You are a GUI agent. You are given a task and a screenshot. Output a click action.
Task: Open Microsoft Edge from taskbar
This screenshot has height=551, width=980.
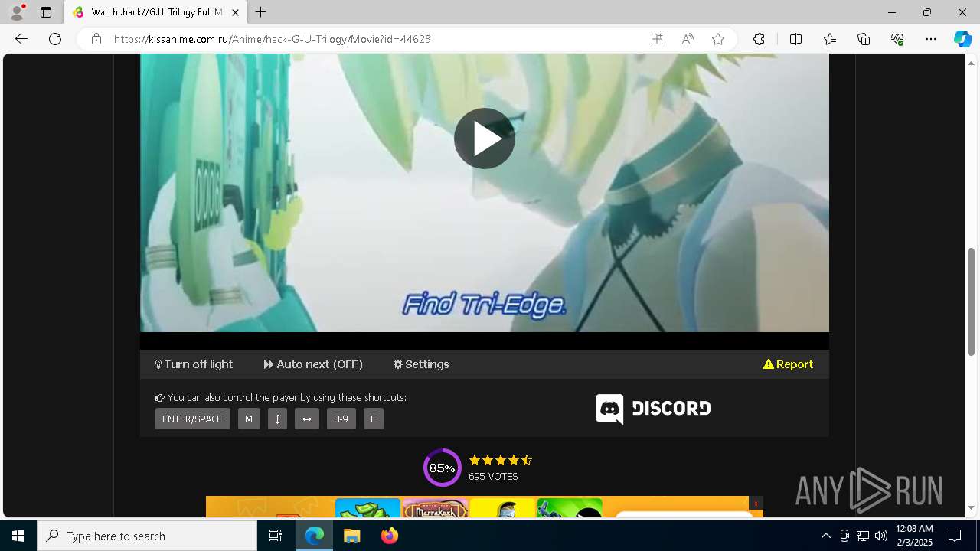(x=315, y=536)
